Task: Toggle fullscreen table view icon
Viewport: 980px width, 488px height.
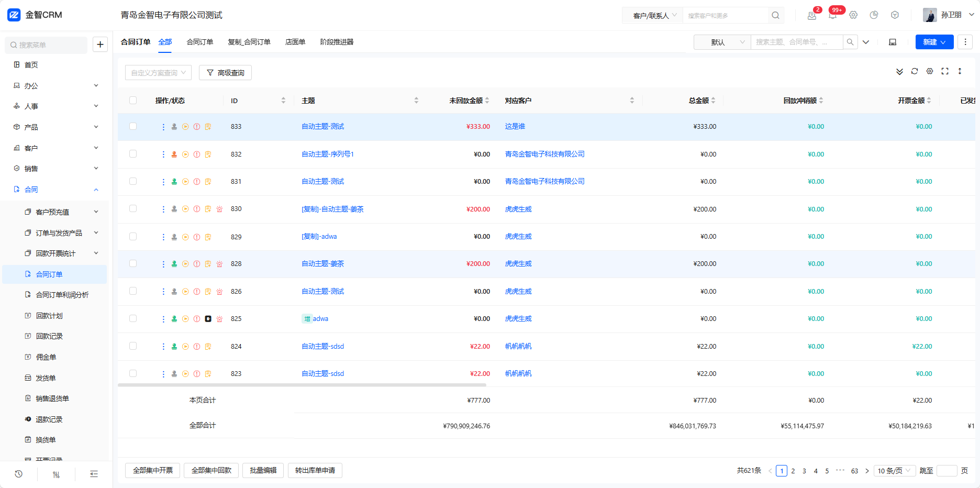Action: [x=945, y=71]
